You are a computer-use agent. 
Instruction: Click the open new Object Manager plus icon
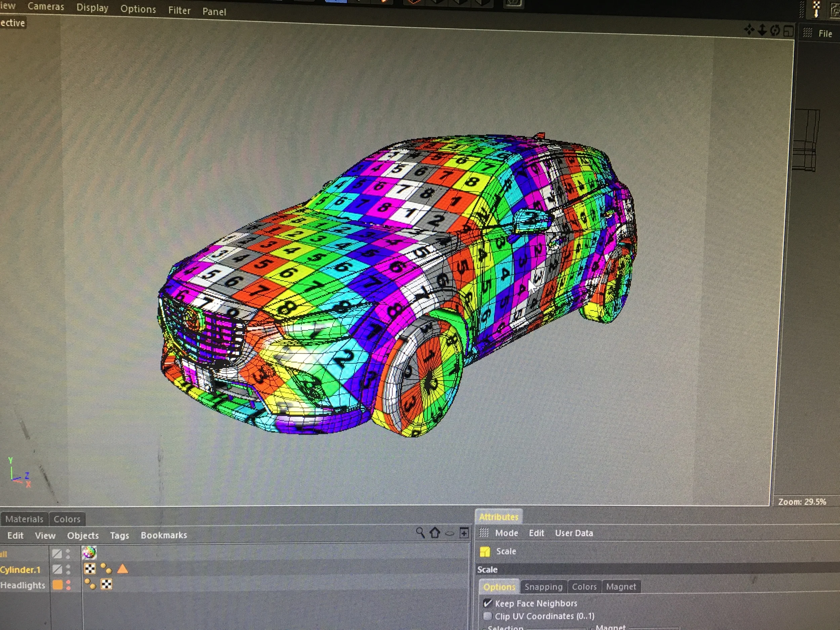464,533
